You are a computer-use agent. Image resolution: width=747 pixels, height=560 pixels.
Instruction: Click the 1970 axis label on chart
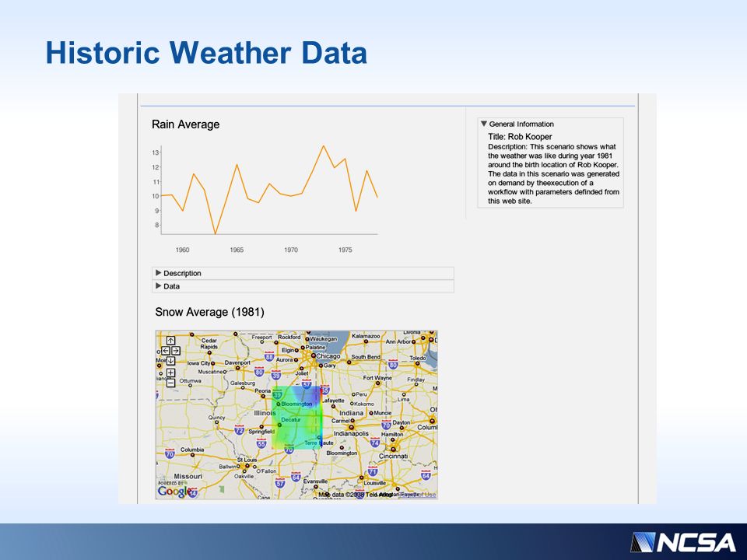pos(291,250)
